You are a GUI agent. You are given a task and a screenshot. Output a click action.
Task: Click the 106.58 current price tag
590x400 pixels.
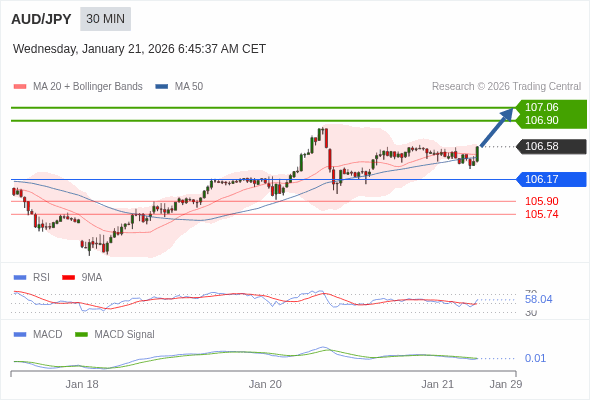click(x=551, y=146)
